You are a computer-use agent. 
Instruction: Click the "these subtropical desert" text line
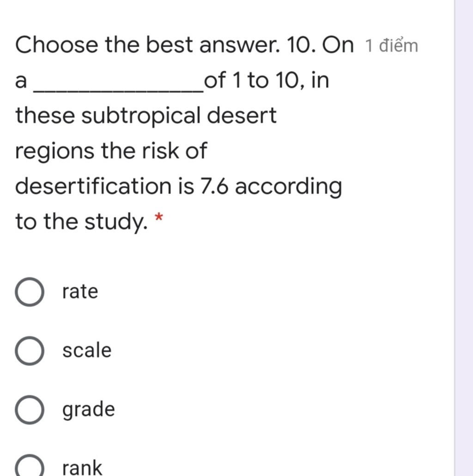[x=146, y=116]
